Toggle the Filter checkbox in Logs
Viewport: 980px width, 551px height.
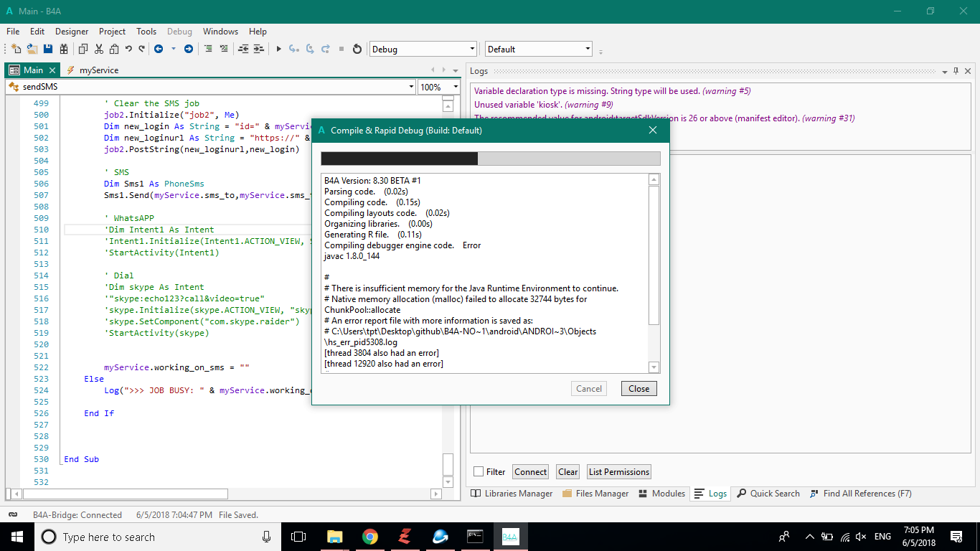[479, 471]
